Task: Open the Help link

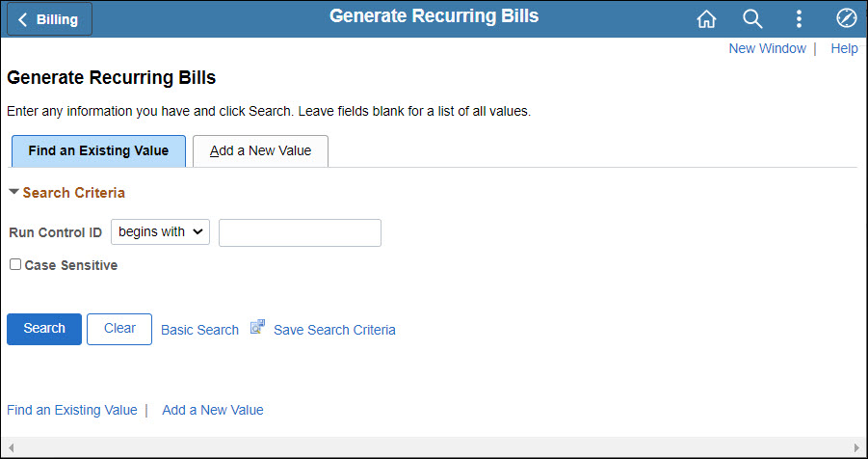Action: (844, 48)
